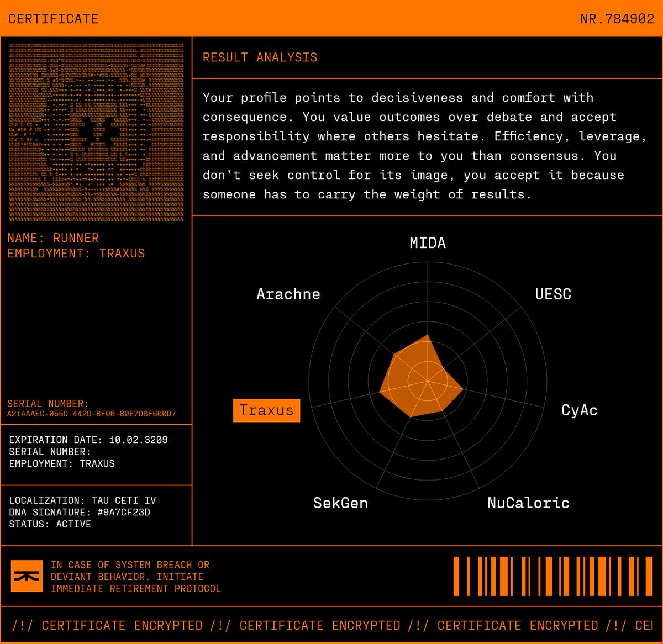
Task: Click the result analysis paragraph
Action: click(x=424, y=146)
